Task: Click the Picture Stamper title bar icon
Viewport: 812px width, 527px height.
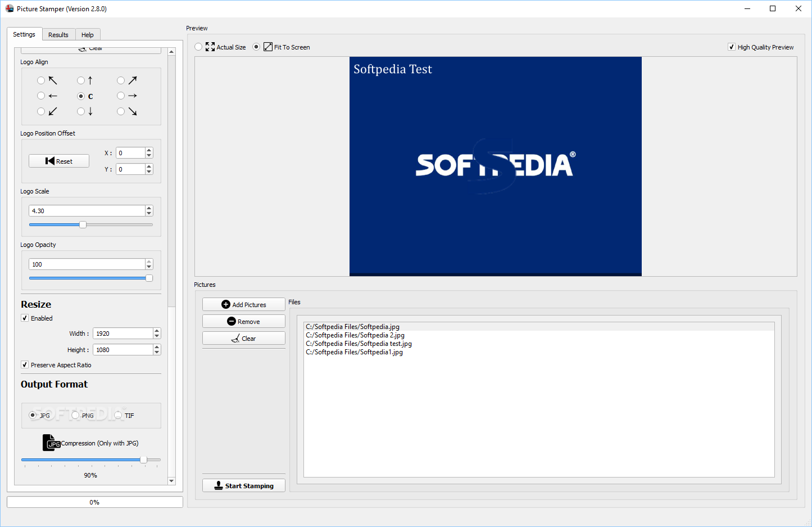Action: pos(10,8)
